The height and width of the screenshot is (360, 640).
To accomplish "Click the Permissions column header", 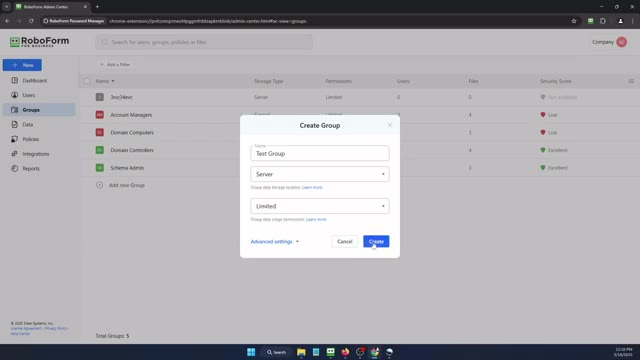I will click(338, 81).
